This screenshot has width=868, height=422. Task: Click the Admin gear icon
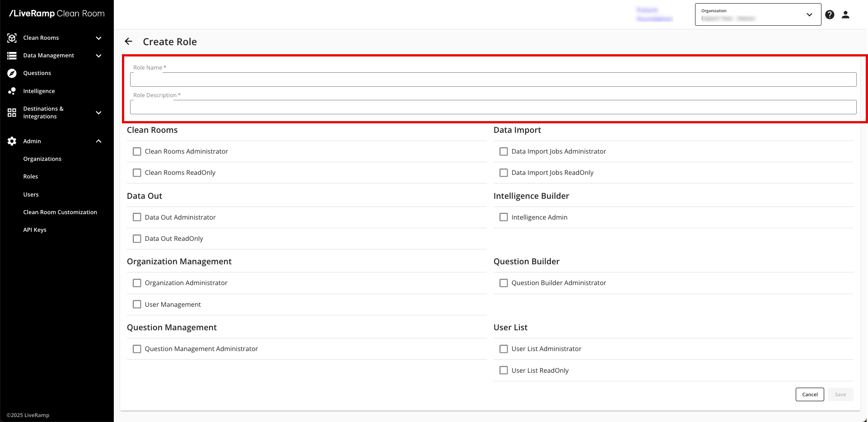pyautogui.click(x=12, y=141)
